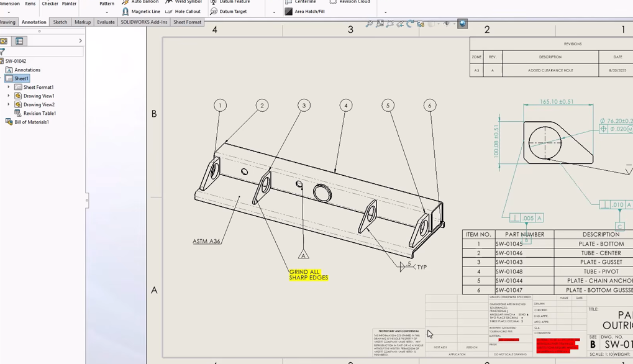Click the GRIND ALL SHARP EDGES note
633x364 pixels.
click(309, 275)
